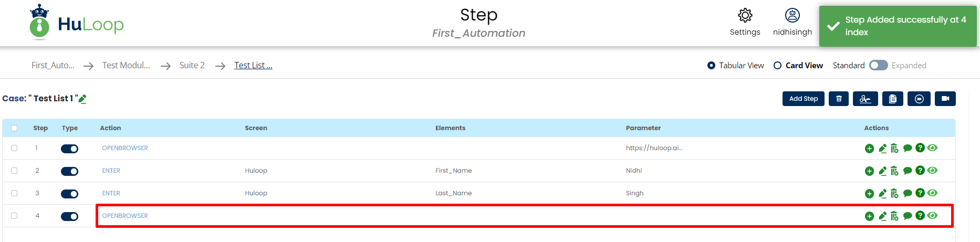
Task: Click the trash icon in the top toolbar
Action: tap(839, 99)
